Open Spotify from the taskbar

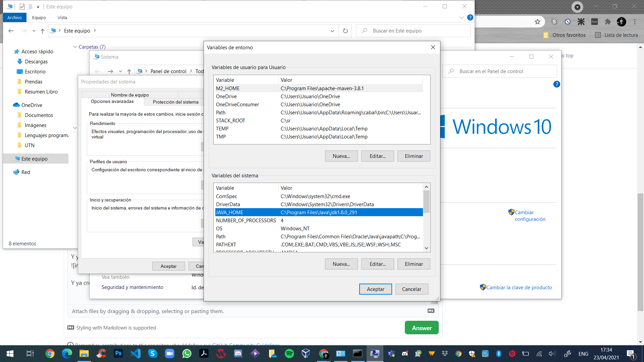point(289,354)
